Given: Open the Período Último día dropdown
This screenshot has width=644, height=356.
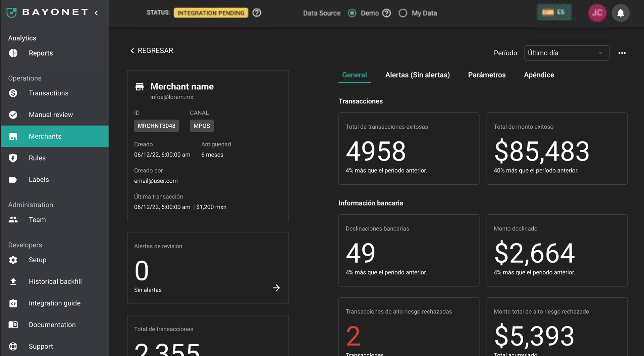Looking at the screenshot, I should (x=567, y=53).
